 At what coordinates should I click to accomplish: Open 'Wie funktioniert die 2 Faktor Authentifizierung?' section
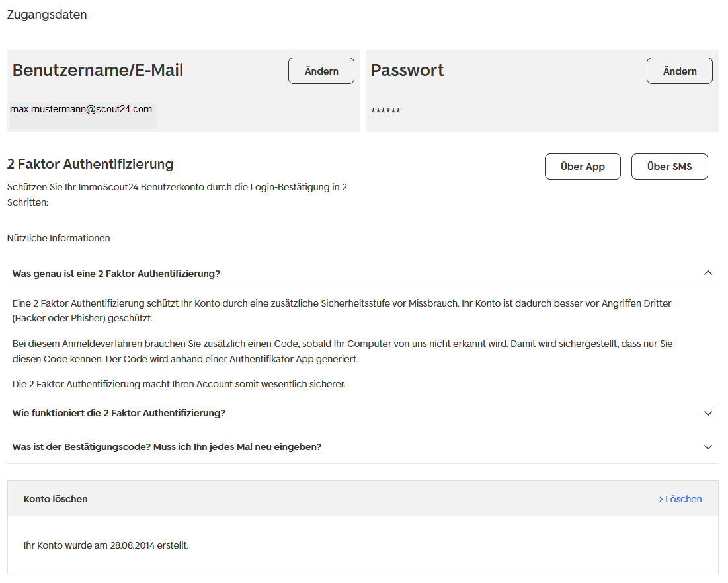(x=119, y=413)
